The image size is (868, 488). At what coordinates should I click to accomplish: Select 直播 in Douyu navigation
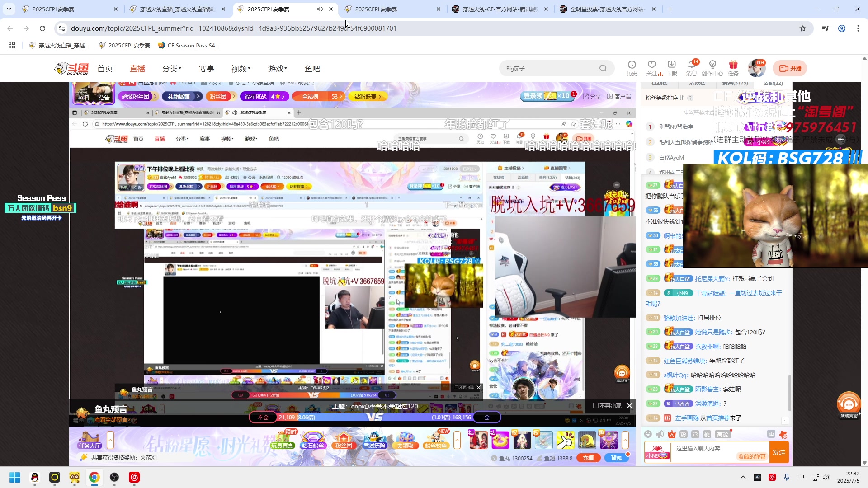click(x=137, y=69)
